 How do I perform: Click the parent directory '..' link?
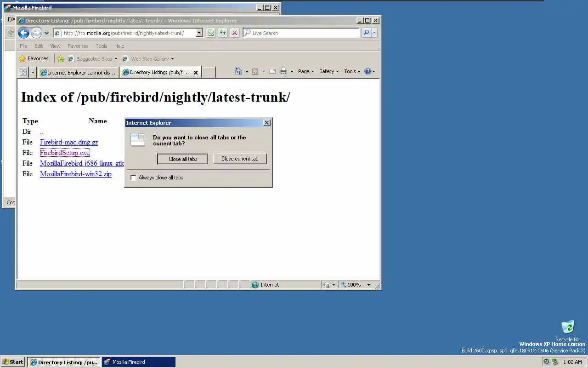[x=42, y=132]
